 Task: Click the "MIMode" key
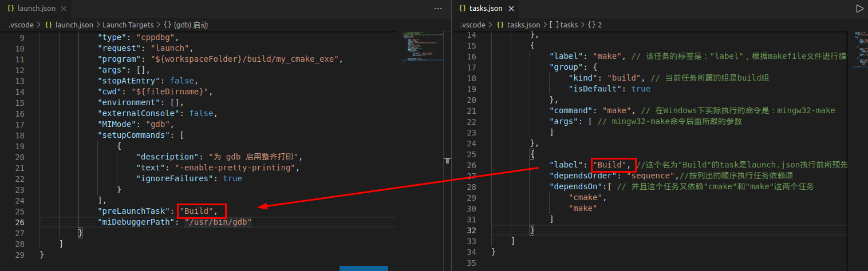point(117,125)
